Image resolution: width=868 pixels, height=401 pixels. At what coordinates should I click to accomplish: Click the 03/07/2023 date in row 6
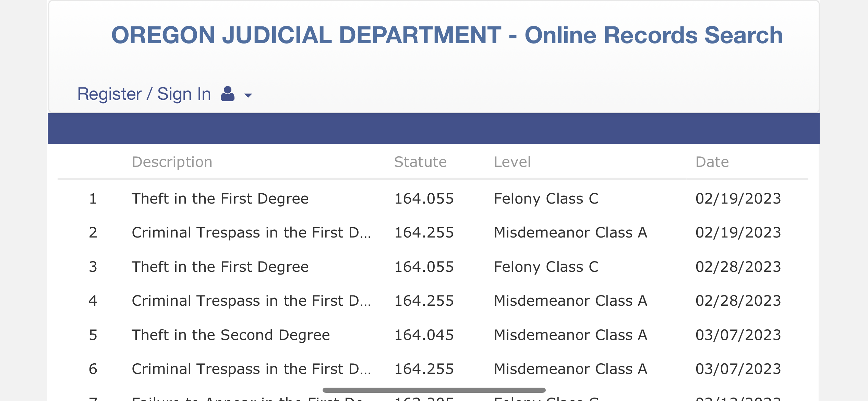point(738,369)
